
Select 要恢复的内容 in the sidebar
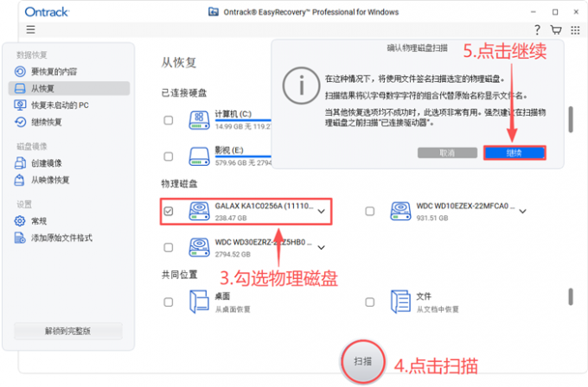pos(69,72)
